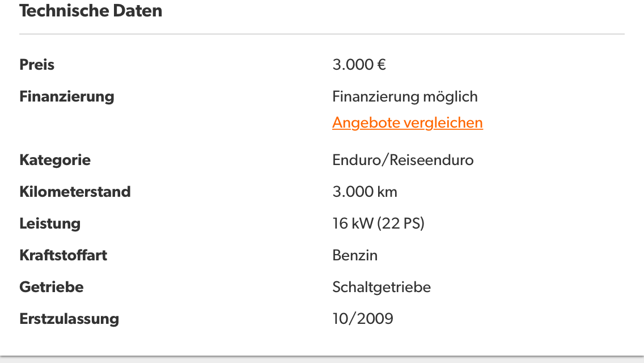
Task: Select the 3.000 € price value
Action: pos(359,65)
